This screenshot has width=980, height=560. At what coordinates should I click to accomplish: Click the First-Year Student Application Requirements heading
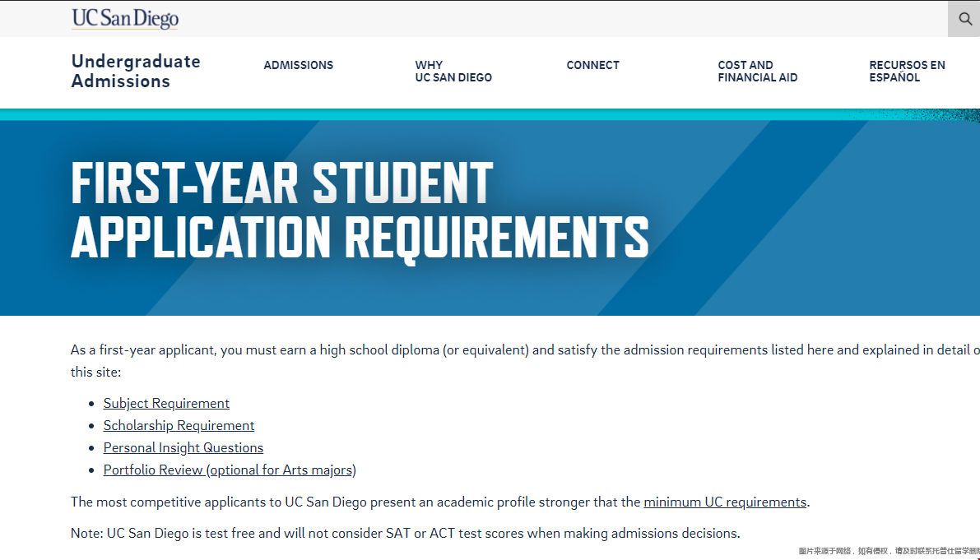[360, 210]
